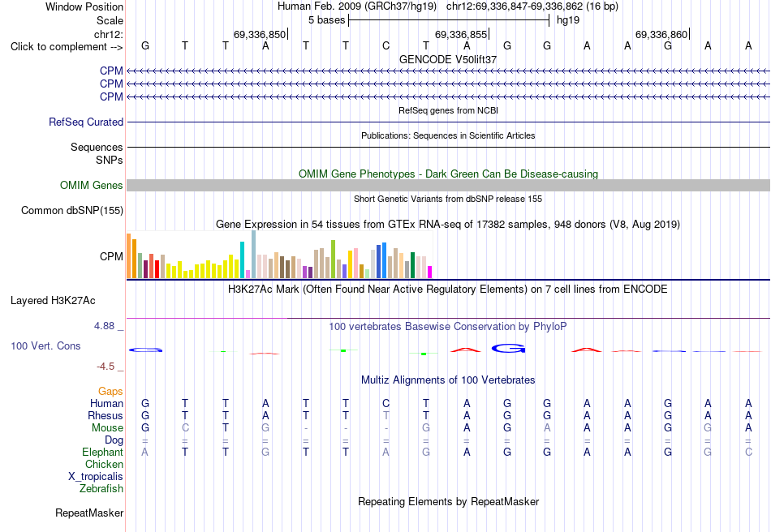The width and height of the screenshot is (771, 532).
Task: Open the GENCODE V50lift37 track title
Action: tap(448, 59)
